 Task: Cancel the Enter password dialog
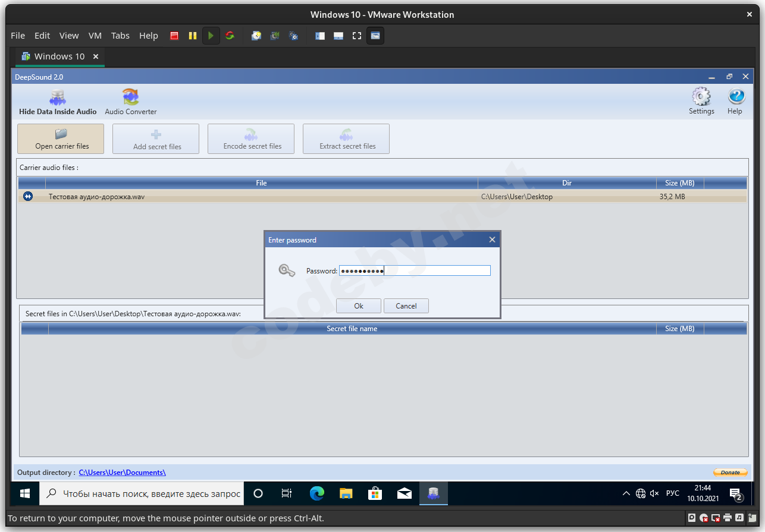click(406, 306)
